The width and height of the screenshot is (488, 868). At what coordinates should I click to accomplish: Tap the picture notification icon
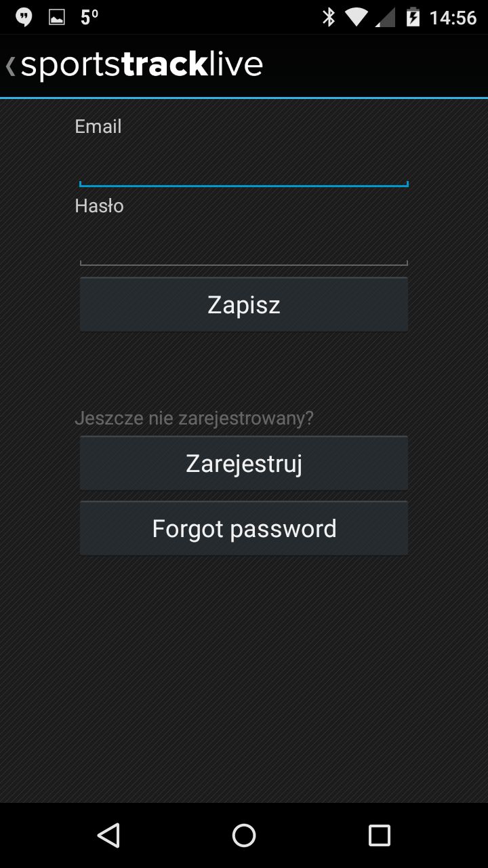click(57, 17)
